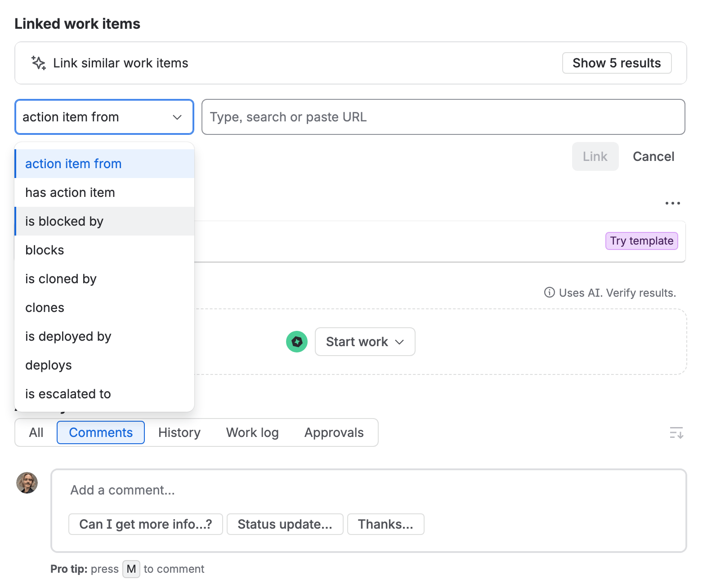
Task: Select 'is blocked by' link type
Action: pyautogui.click(x=104, y=221)
